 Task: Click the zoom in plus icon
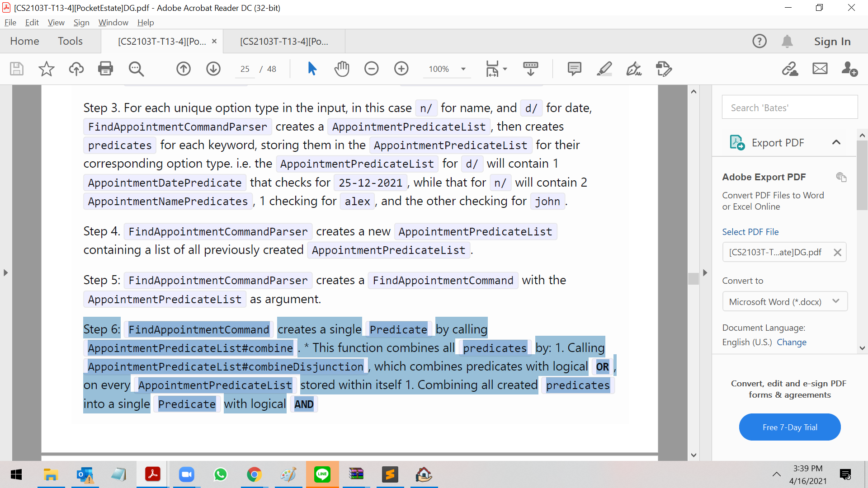[x=401, y=69]
